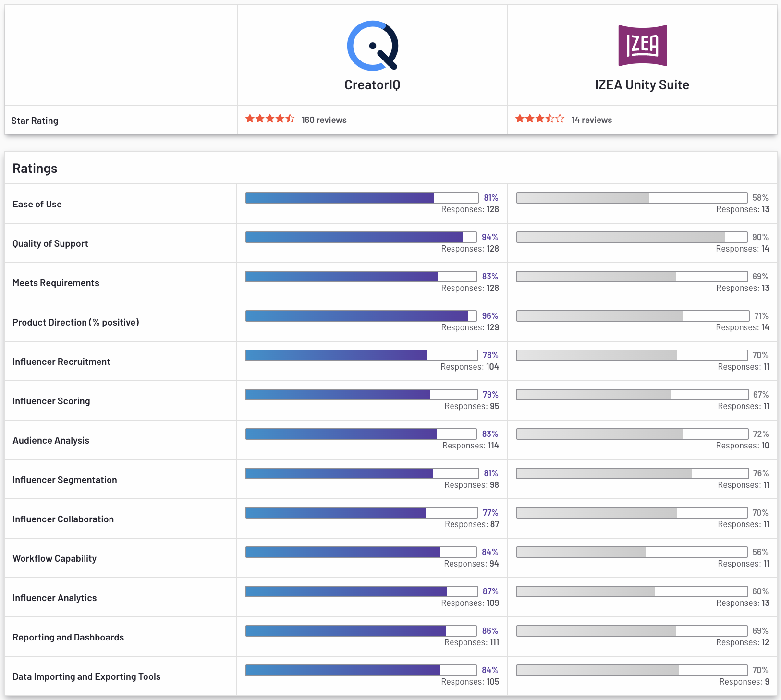This screenshot has width=781, height=700.
Task: Click IZEA Quality of Support 90% bar
Action: (x=632, y=237)
